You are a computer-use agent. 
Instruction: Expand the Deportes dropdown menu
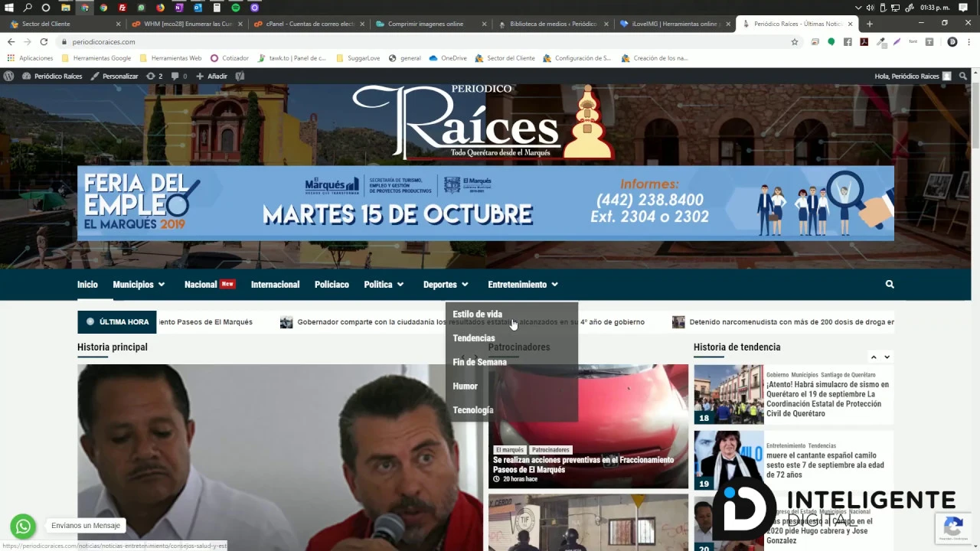click(446, 285)
